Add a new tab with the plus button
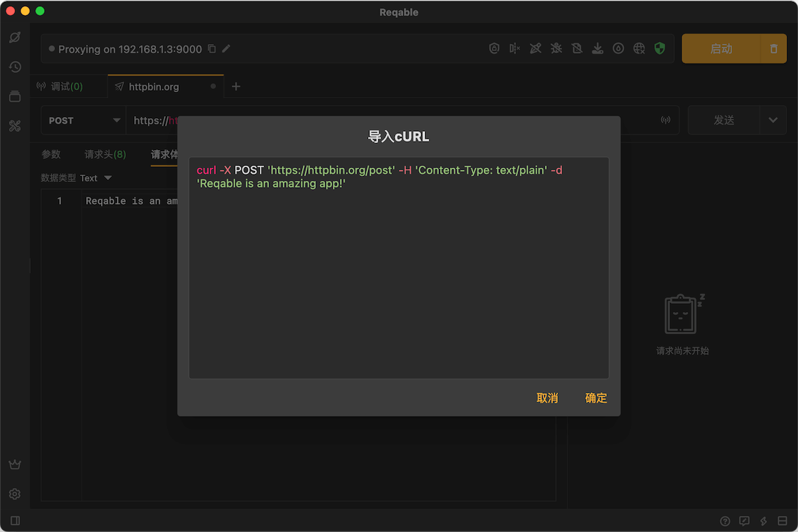Viewport: 798px width, 532px height. coord(236,87)
